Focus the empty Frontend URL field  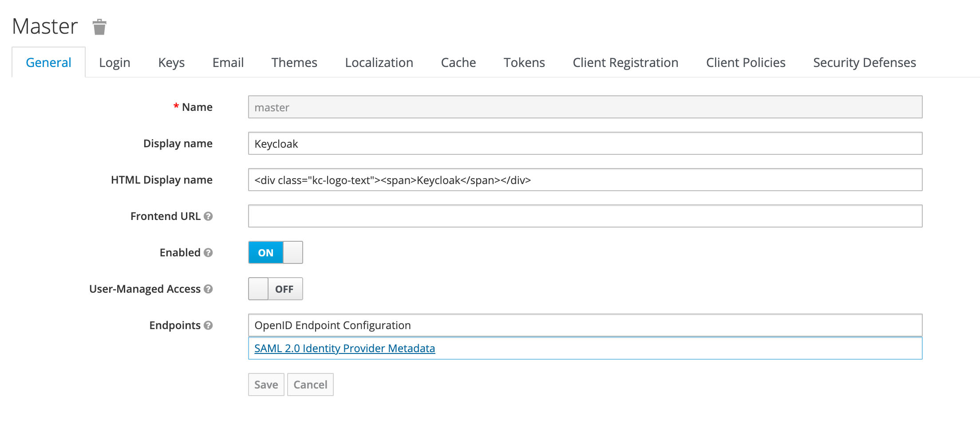pos(585,216)
